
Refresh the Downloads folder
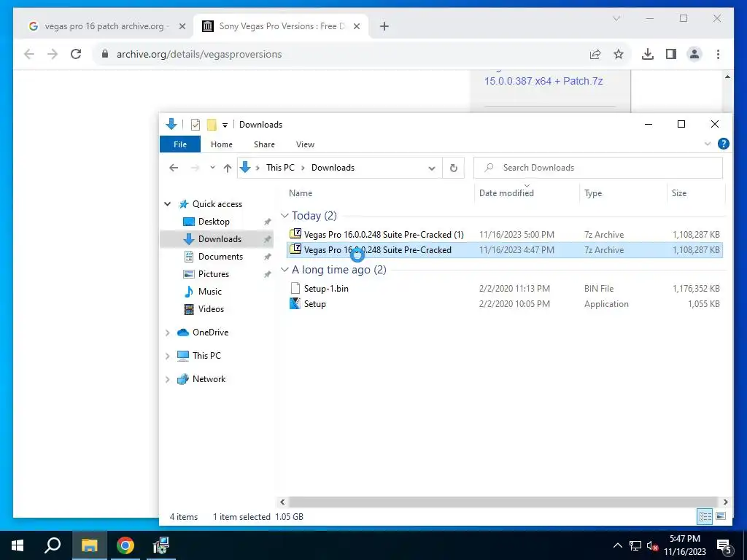(x=454, y=168)
